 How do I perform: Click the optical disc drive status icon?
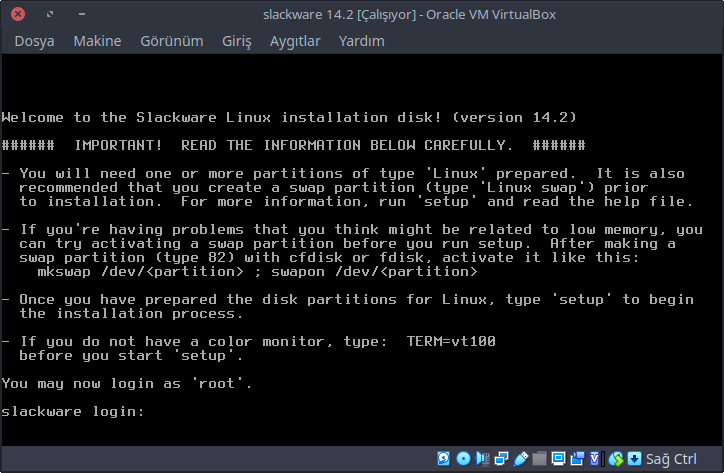[463, 459]
